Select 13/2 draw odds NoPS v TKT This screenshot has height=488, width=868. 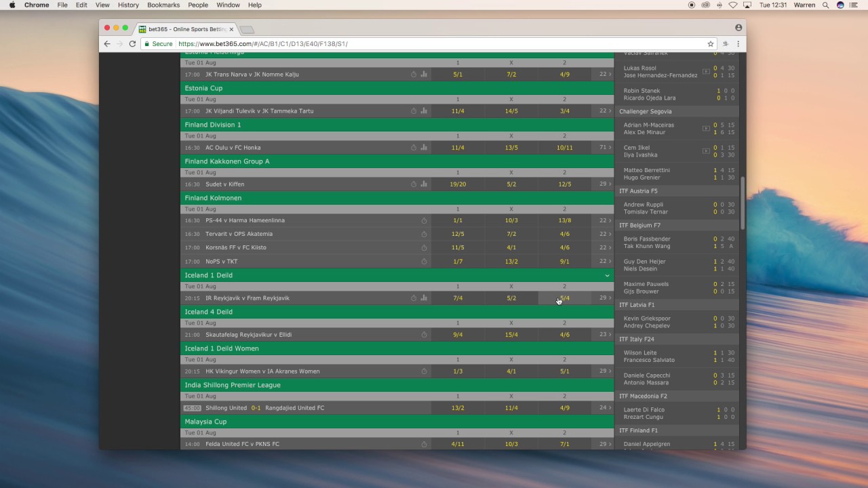pos(511,262)
